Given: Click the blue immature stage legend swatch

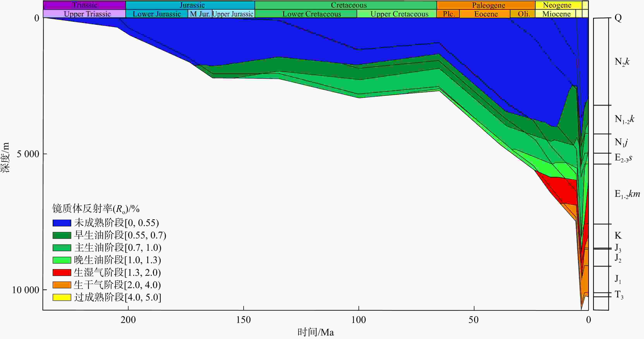Looking at the screenshot, I should tap(62, 223).
